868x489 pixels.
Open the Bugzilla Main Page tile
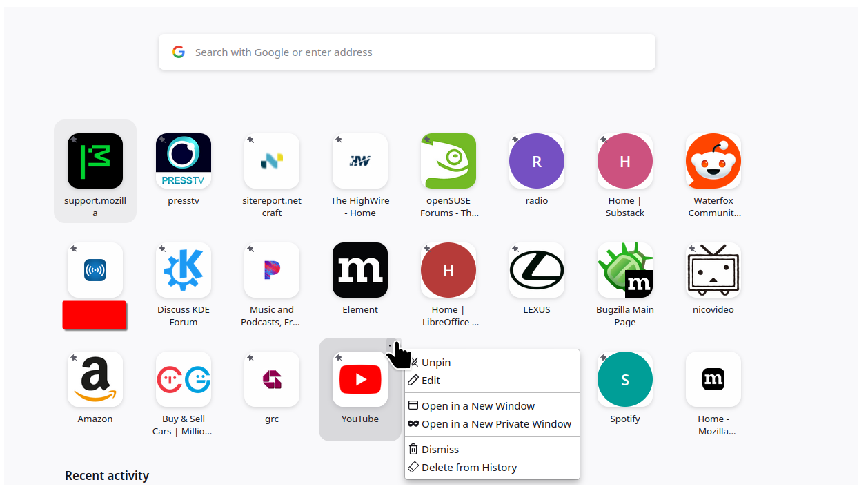pyautogui.click(x=625, y=270)
